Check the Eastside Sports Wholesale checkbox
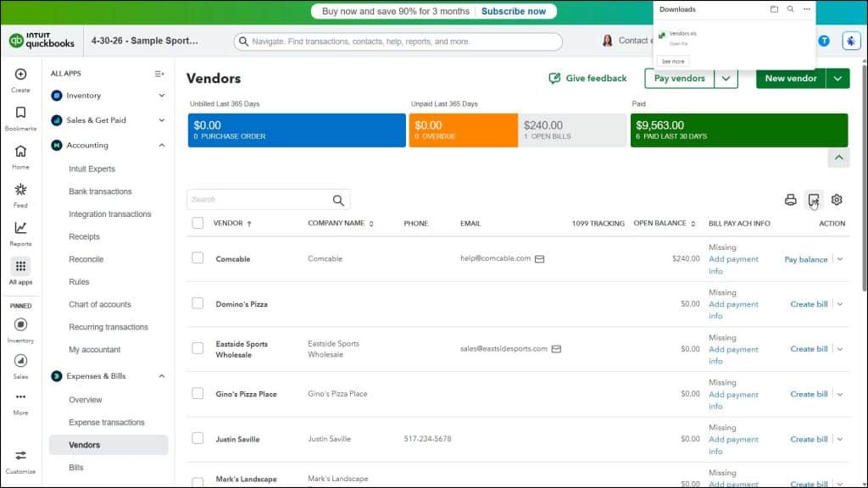Viewport: 868px width, 488px height. coord(198,348)
